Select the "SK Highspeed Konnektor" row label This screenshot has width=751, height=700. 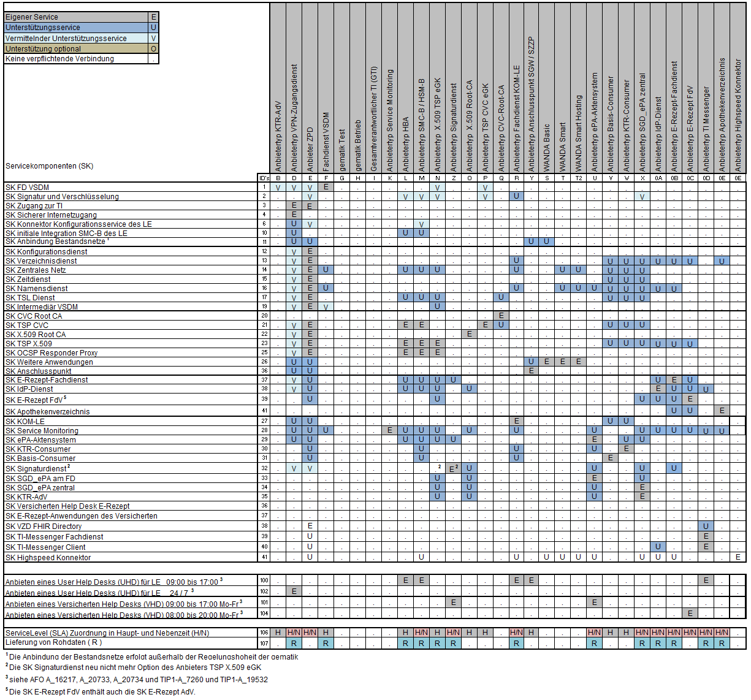point(48,558)
